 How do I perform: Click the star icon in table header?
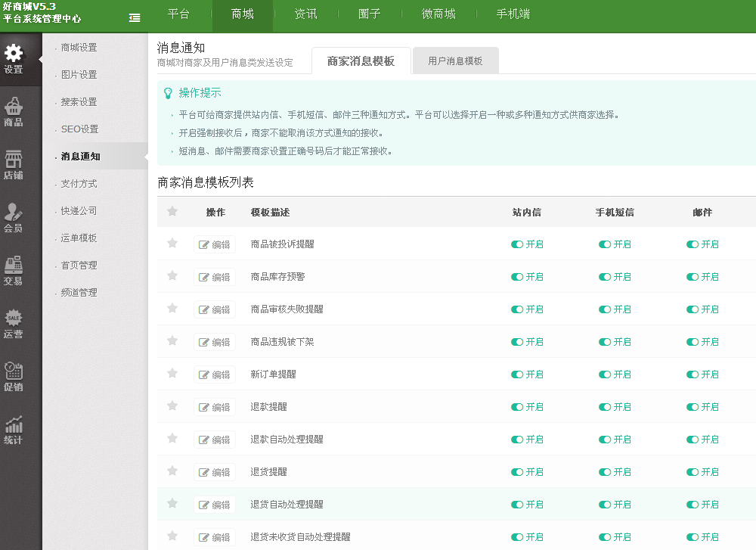pyautogui.click(x=172, y=211)
